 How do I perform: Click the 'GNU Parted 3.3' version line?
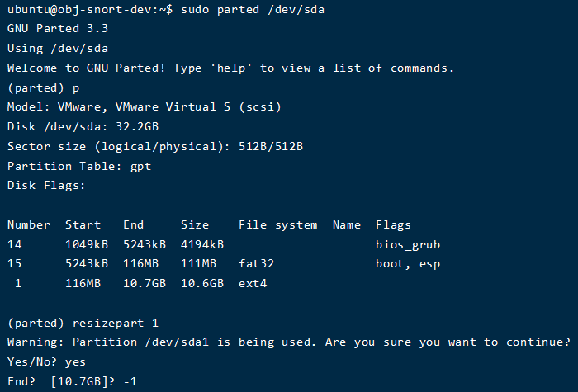click(x=58, y=28)
